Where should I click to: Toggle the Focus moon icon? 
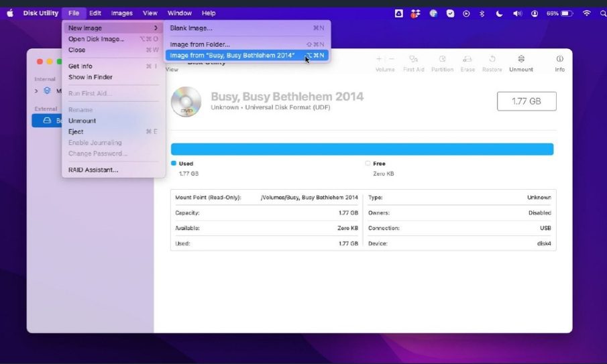(500, 13)
